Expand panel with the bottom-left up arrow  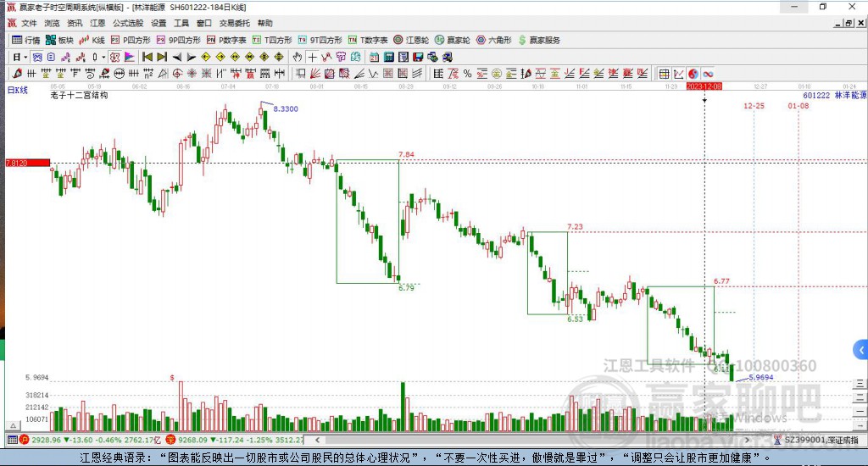[x=14, y=425]
